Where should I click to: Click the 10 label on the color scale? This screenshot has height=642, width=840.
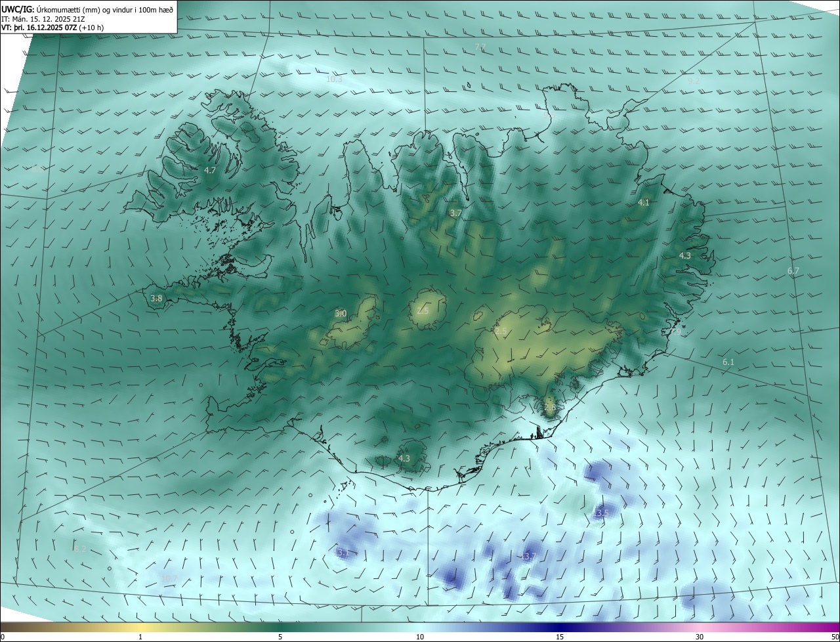coord(420,637)
